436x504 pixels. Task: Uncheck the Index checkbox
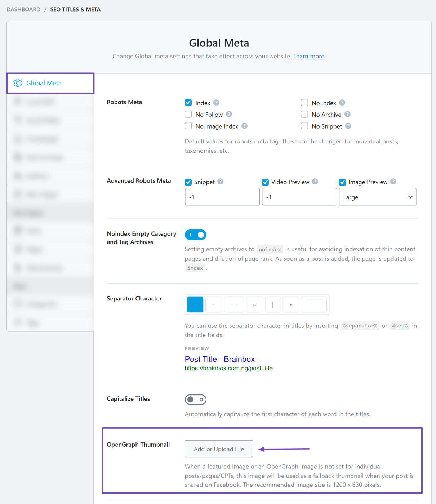point(188,103)
